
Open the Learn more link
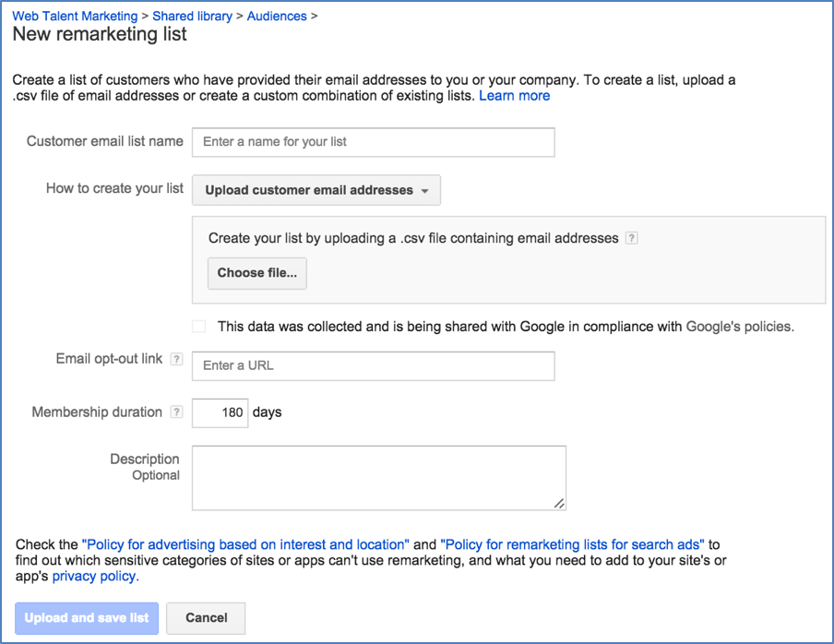(515, 96)
